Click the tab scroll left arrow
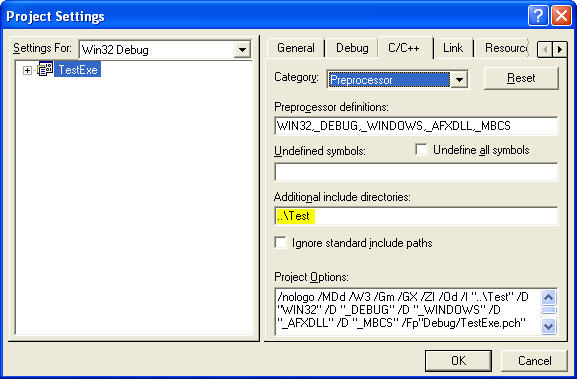This screenshot has width=577, height=379. (545, 49)
